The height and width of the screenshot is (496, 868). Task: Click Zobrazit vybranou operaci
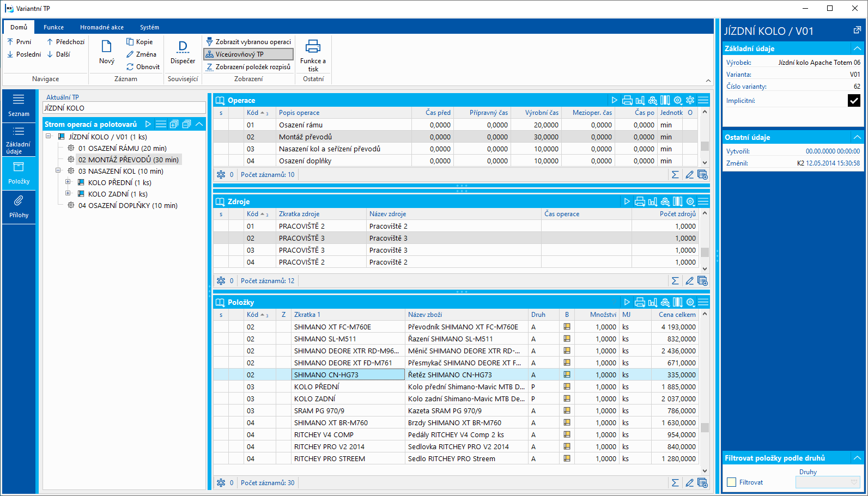tap(248, 42)
